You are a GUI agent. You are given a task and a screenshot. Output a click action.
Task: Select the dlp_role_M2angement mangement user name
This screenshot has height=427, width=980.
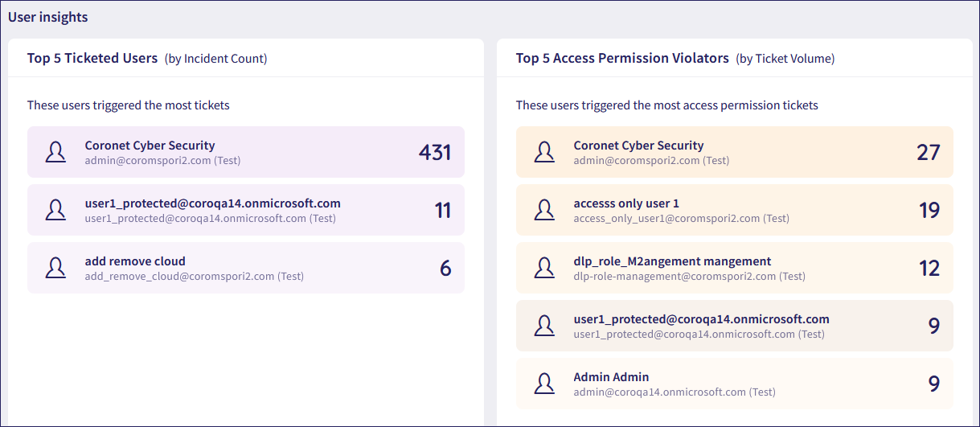(672, 261)
